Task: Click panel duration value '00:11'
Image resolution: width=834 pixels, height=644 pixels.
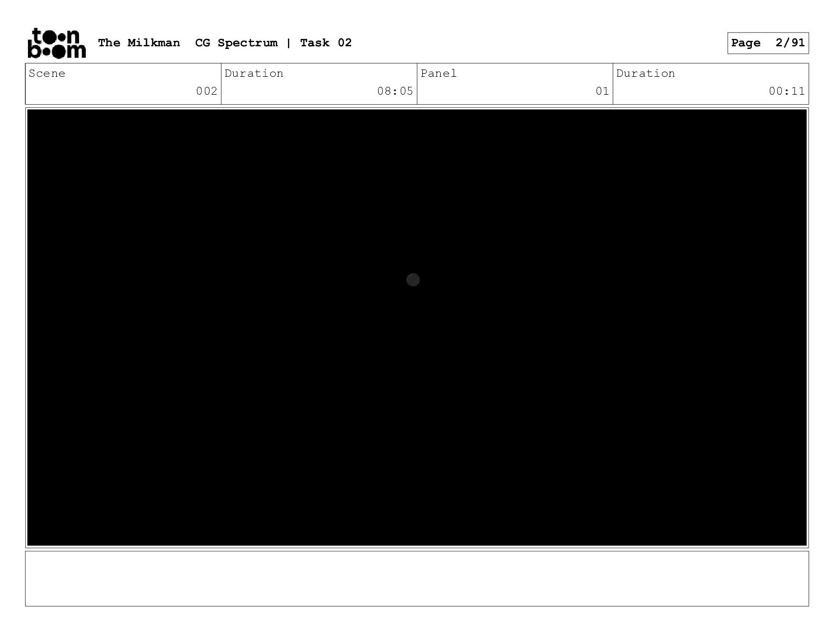Action: (x=787, y=91)
